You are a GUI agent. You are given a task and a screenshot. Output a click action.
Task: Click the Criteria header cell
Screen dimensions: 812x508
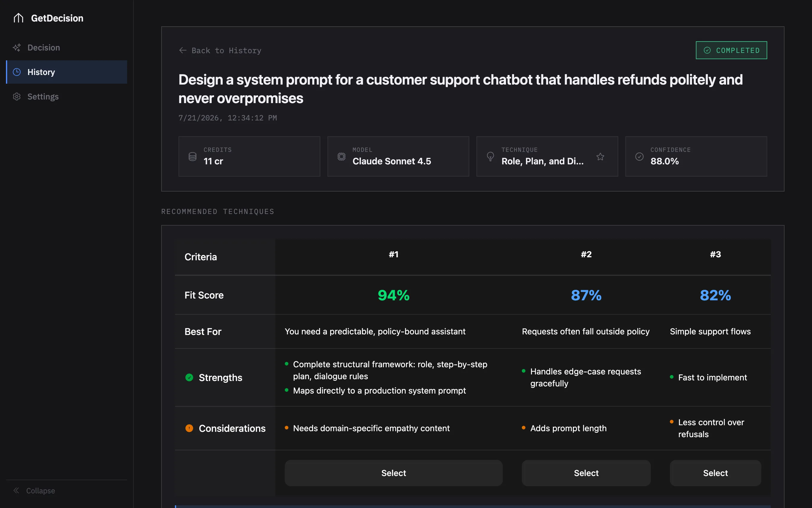pyautogui.click(x=225, y=257)
